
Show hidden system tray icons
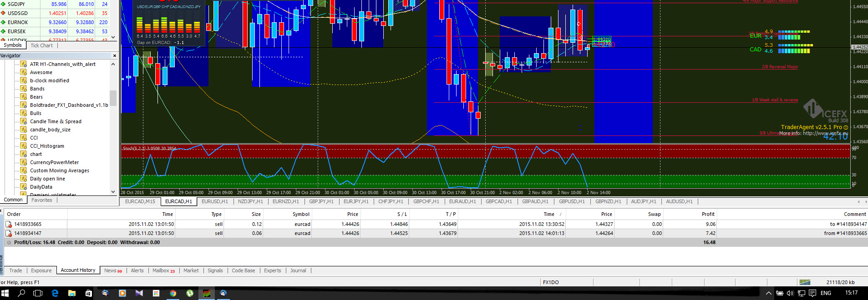[769, 293]
